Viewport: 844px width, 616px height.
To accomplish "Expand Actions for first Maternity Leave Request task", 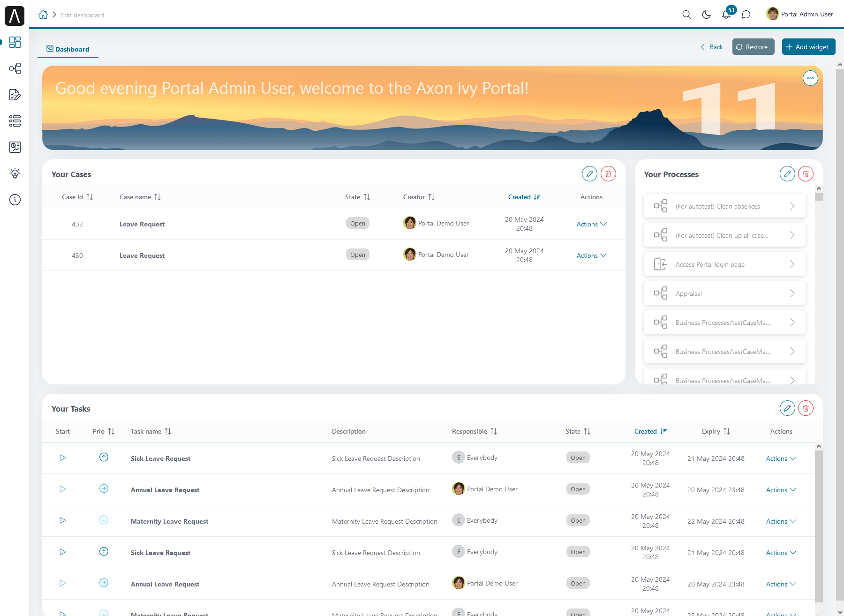I will 781,521.
